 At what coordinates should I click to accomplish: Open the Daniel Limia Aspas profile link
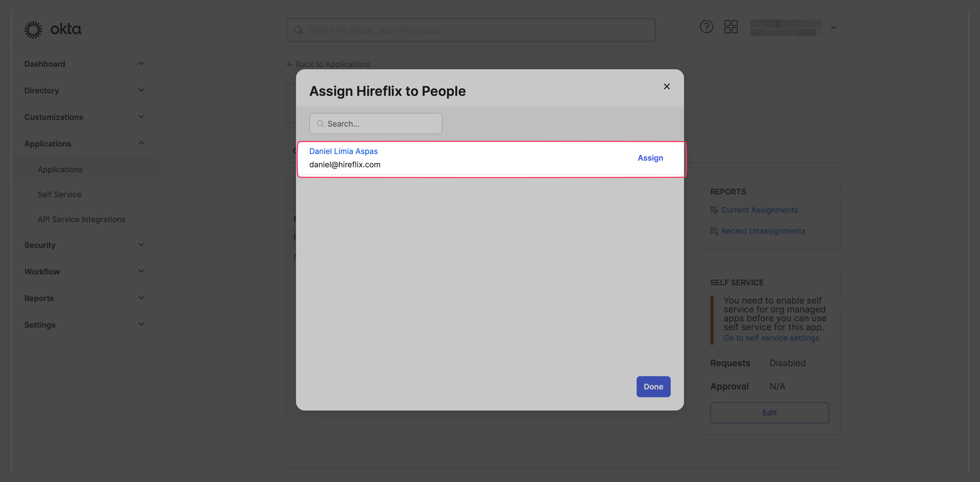tap(343, 151)
